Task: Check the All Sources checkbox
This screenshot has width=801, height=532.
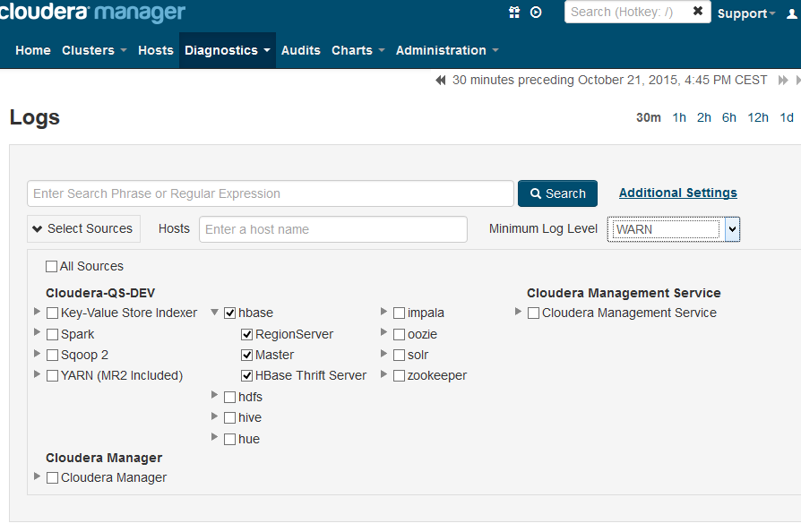Action: coord(51,267)
